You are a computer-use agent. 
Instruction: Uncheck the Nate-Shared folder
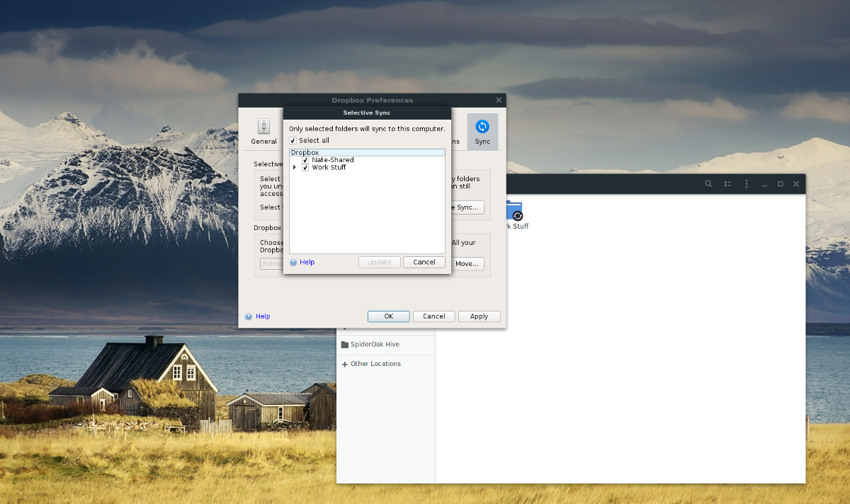point(305,159)
